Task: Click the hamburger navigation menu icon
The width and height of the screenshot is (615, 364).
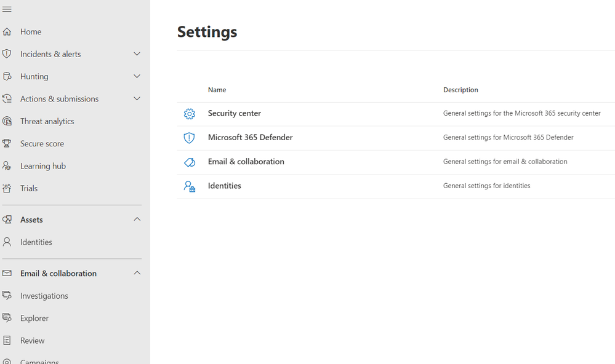Action: coord(7,9)
